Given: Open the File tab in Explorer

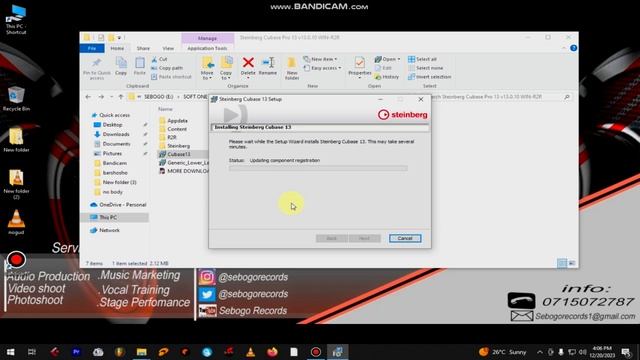Looking at the screenshot, I should pos(92,48).
